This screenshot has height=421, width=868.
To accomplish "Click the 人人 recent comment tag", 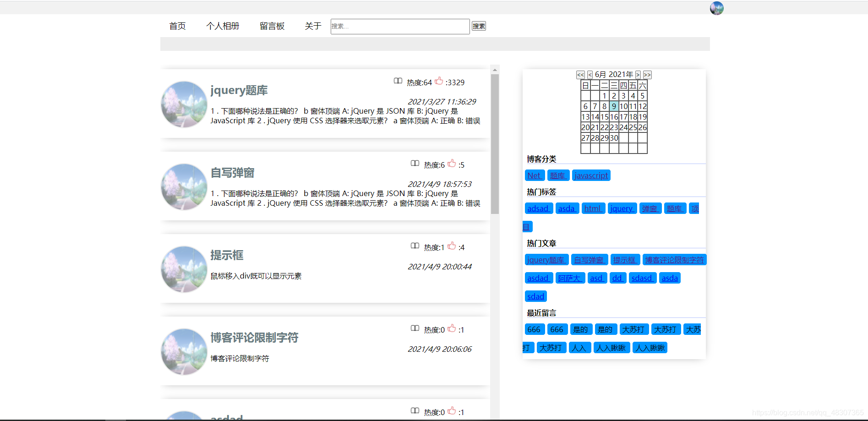I will tap(579, 348).
